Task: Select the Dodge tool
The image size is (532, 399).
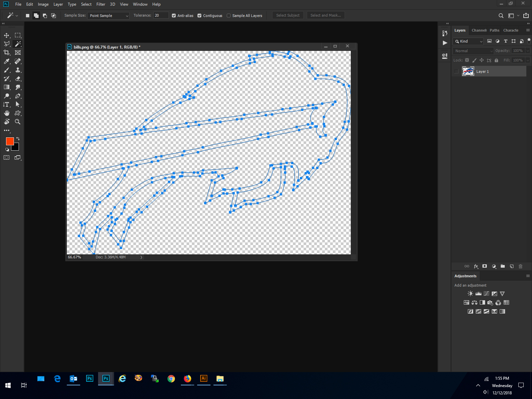Action: (x=7, y=96)
